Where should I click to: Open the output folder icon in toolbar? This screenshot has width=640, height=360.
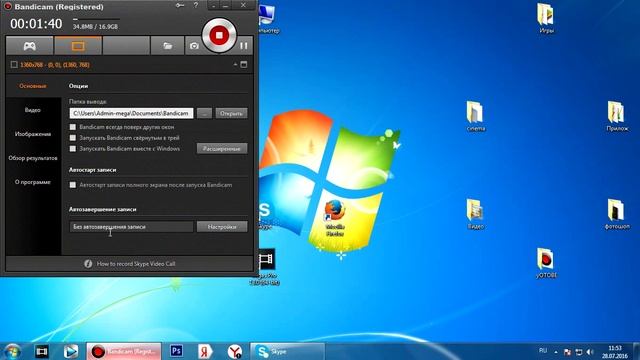[167, 46]
